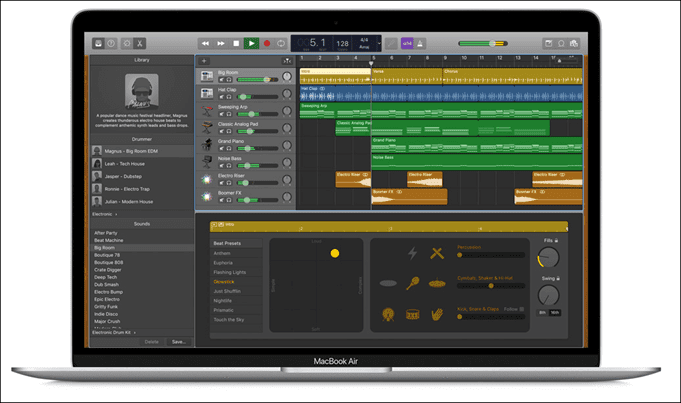Select the crossed drumsticks percussion icon
The height and width of the screenshot is (403, 681).
pos(437,253)
